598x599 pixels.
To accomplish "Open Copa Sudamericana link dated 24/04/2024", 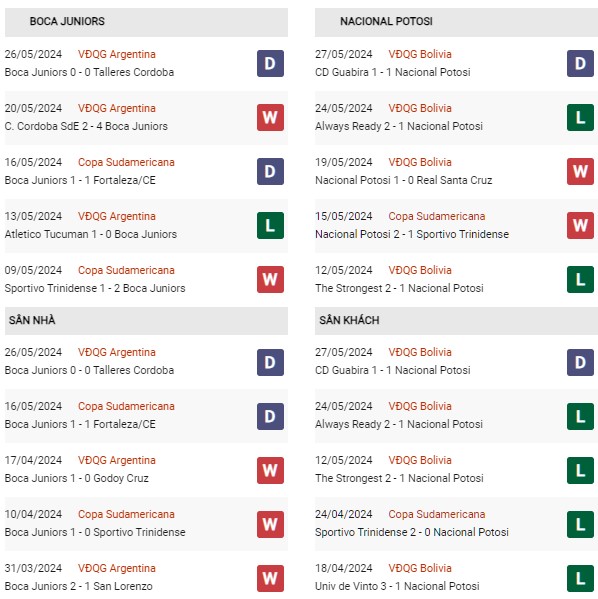I will tap(437, 514).
